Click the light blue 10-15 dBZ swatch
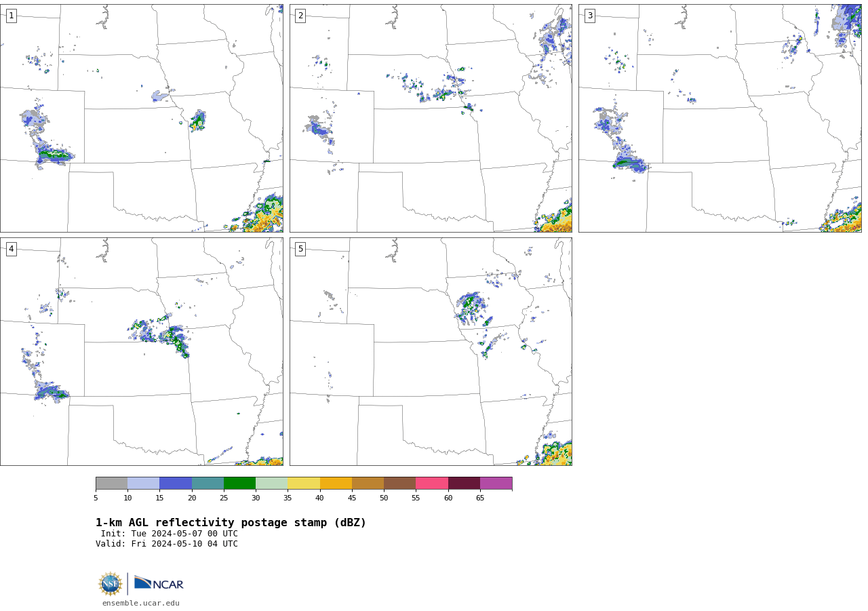Viewport: 868px width, 611px height. coord(144,483)
